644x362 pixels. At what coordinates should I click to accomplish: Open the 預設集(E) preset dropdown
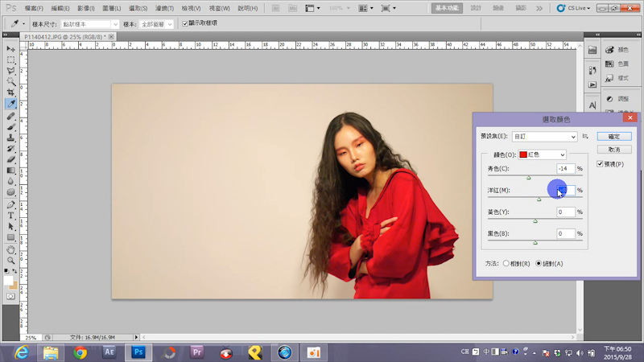[544, 136]
